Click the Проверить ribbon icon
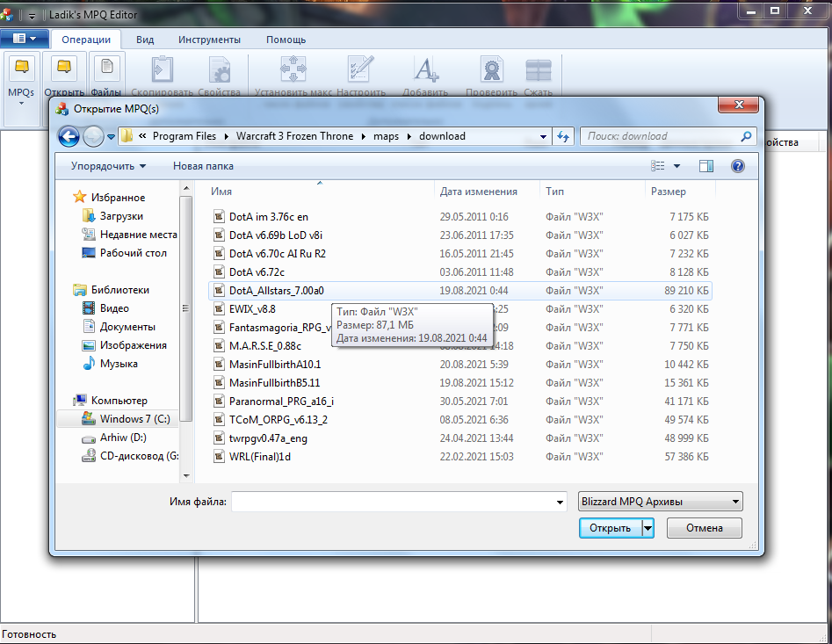The height and width of the screenshot is (644, 832). click(492, 69)
